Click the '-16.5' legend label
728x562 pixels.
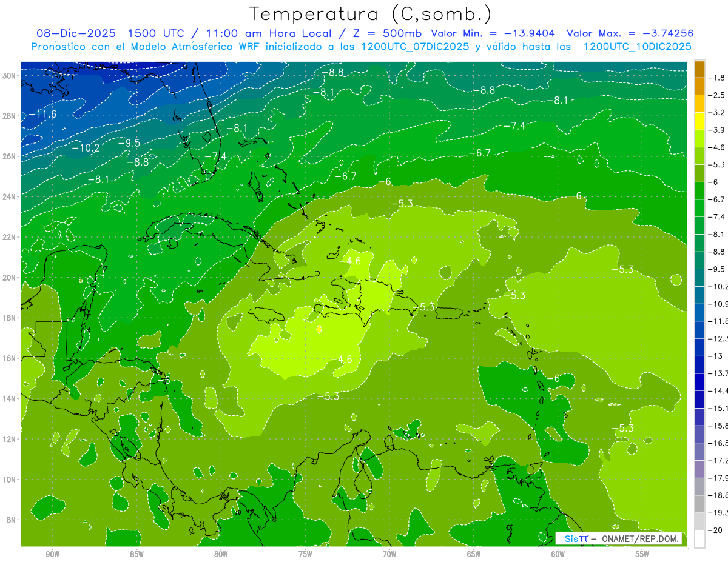718,443
